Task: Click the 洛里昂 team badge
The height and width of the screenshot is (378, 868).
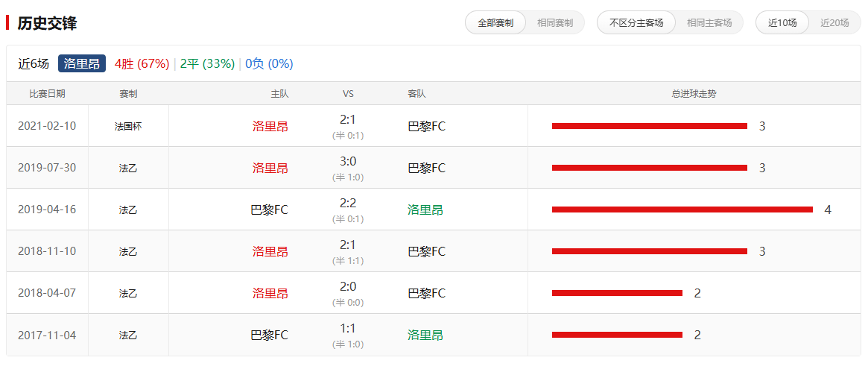Action: point(82,63)
